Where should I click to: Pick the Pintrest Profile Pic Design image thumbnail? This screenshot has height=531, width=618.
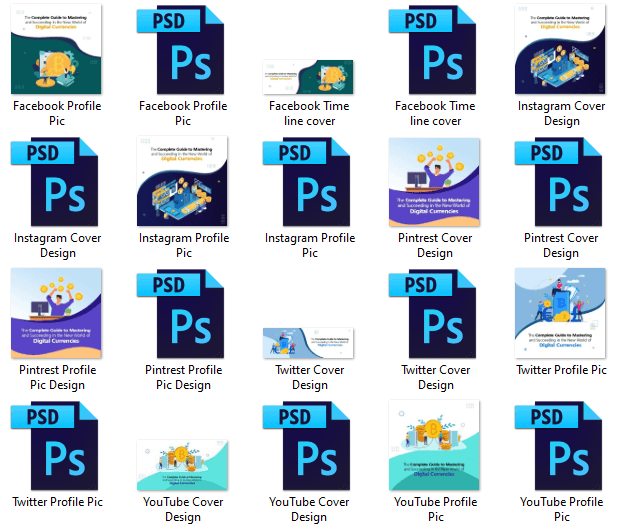pos(56,313)
